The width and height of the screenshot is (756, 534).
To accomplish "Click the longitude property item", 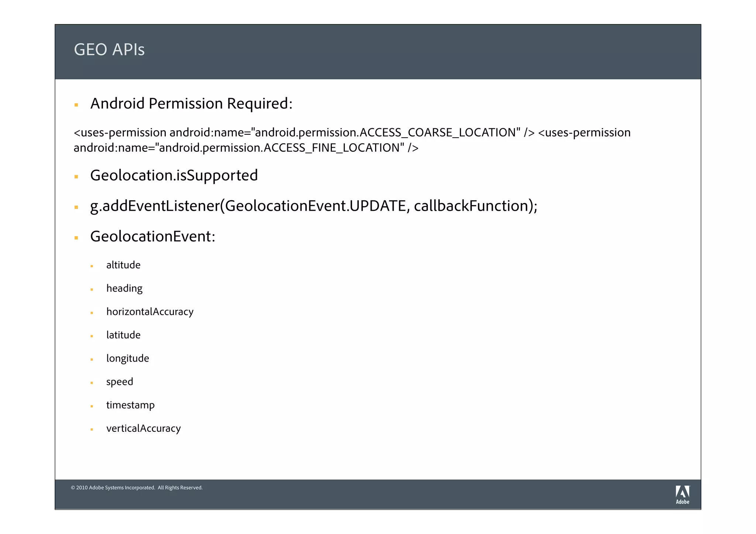I will pyautogui.click(x=128, y=359).
